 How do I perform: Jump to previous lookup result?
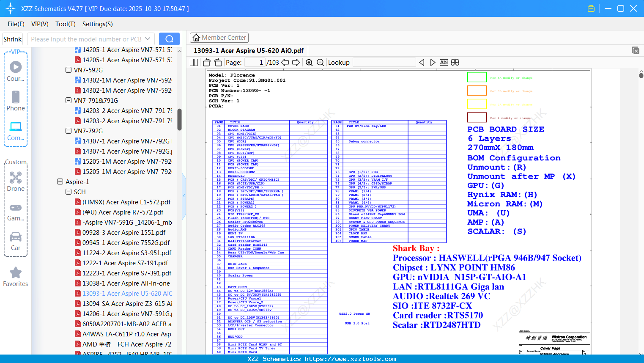coord(422,63)
